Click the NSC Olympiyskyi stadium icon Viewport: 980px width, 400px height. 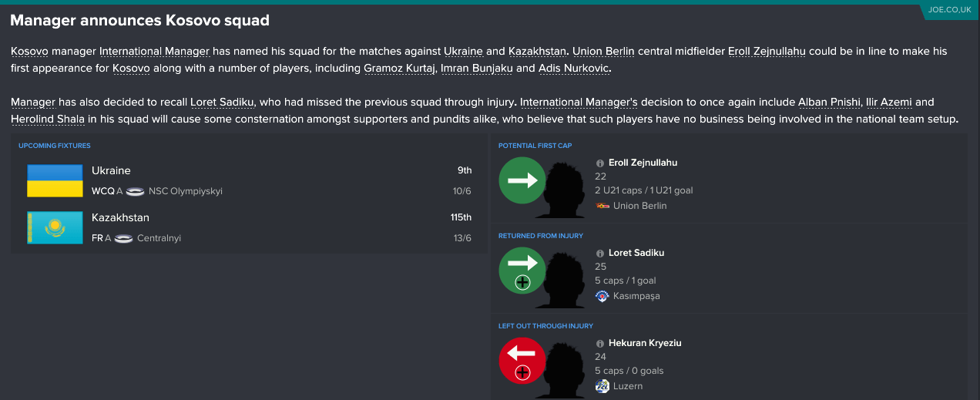(135, 191)
